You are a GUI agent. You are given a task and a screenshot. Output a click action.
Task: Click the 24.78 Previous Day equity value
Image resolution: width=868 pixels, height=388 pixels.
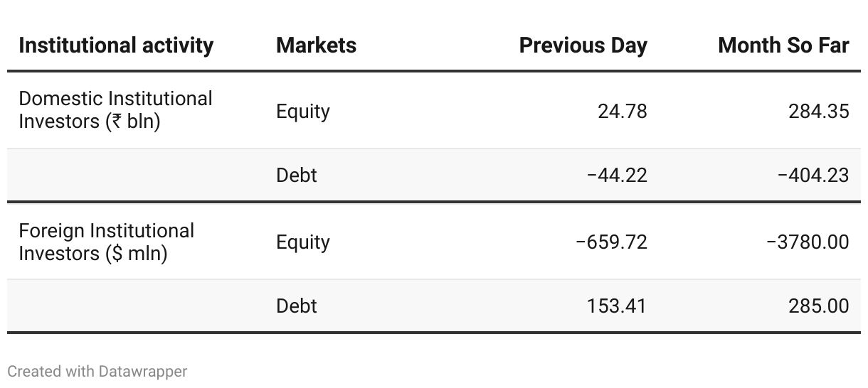pos(617,111)
